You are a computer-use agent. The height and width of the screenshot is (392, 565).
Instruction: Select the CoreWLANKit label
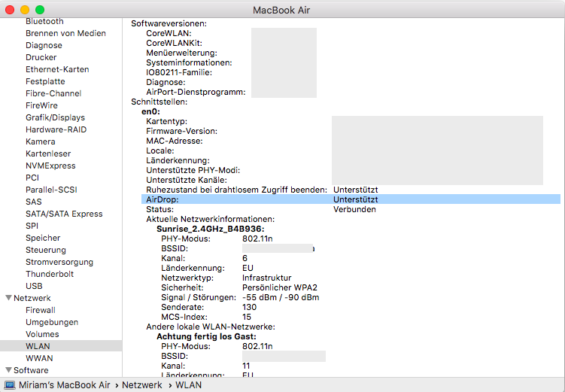click(x=174, y=43)
